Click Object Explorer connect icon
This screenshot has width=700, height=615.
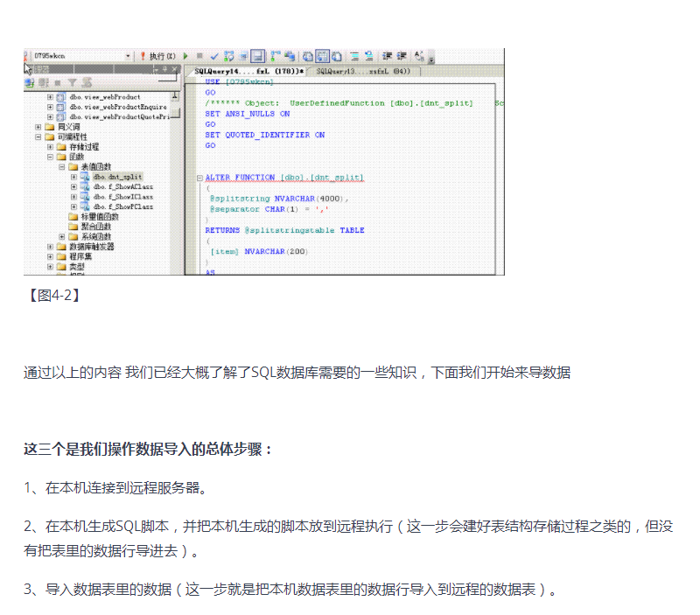30,82
